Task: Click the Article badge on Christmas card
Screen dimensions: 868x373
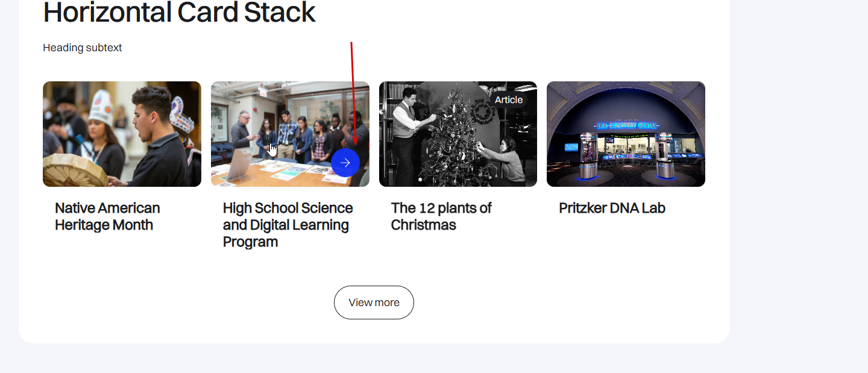Action: click(508, 100)
